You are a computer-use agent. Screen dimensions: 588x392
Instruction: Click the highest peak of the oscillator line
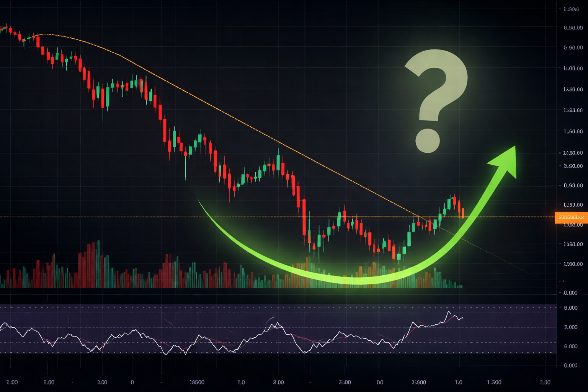coord(449,312)
